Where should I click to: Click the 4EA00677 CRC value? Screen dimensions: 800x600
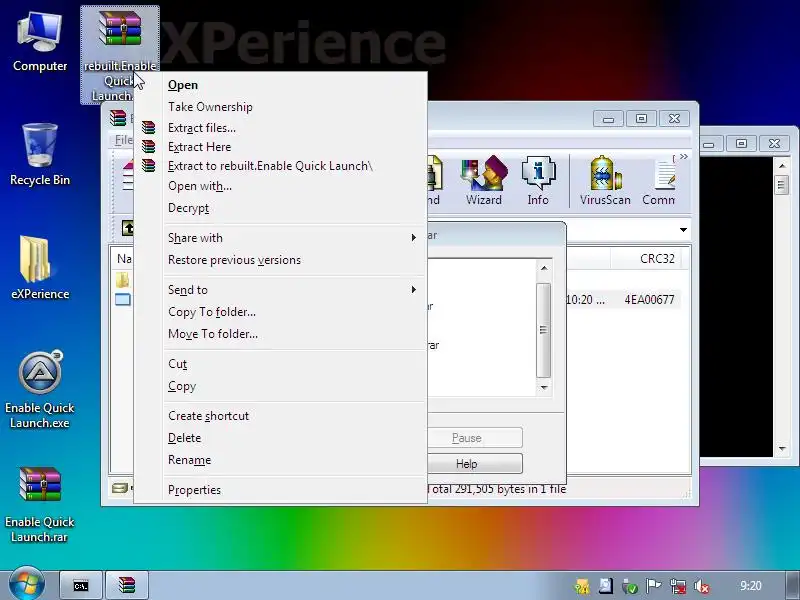coord(649,299)
